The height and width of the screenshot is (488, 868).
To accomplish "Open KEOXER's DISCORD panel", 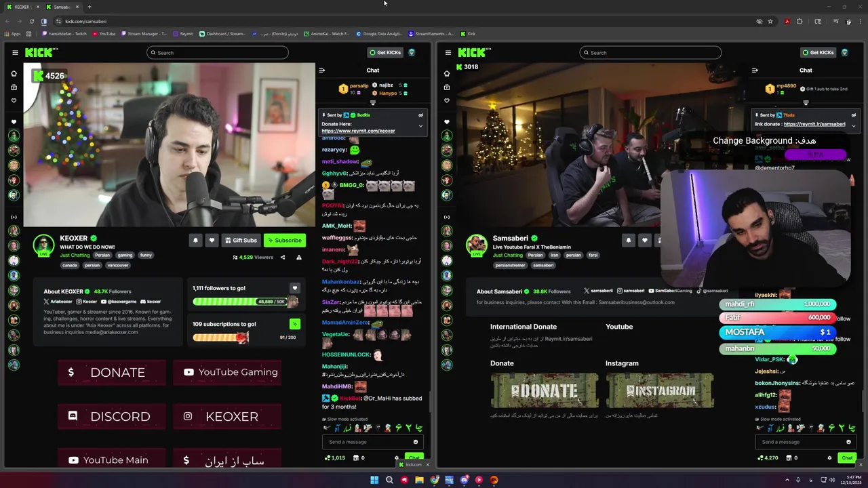I will click(112, 416).
